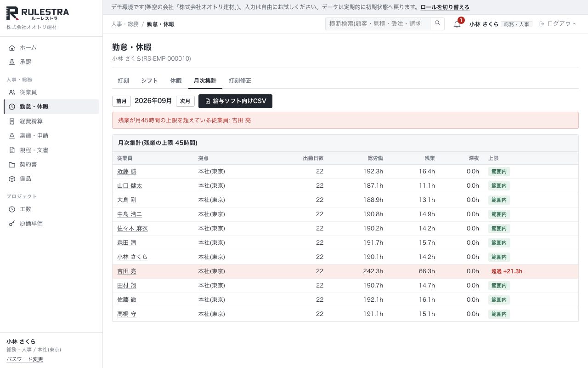The width and height of the screenshot is (588, 368).
Task: Open employee 大島 剛
Action: [x=127, y=200]
